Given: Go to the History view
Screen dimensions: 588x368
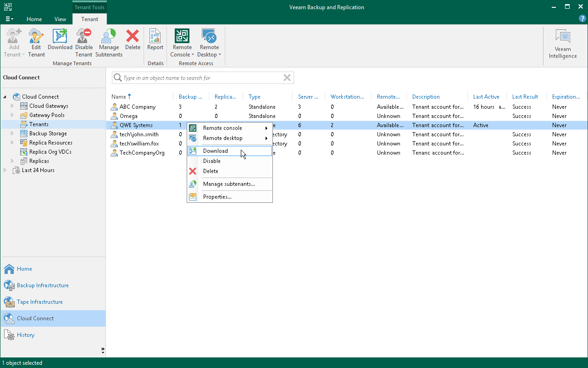Looking at the screenshot, I should (26, 335).
